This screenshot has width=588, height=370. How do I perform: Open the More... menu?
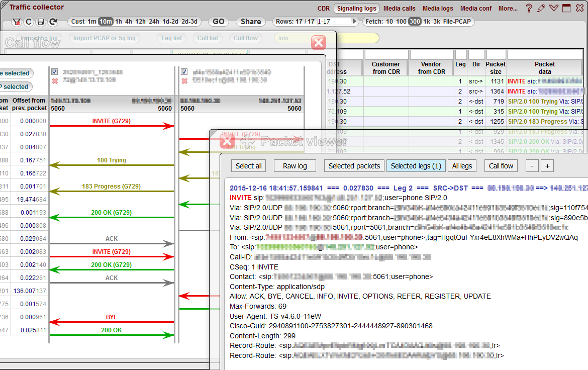[x=508, y=8]
